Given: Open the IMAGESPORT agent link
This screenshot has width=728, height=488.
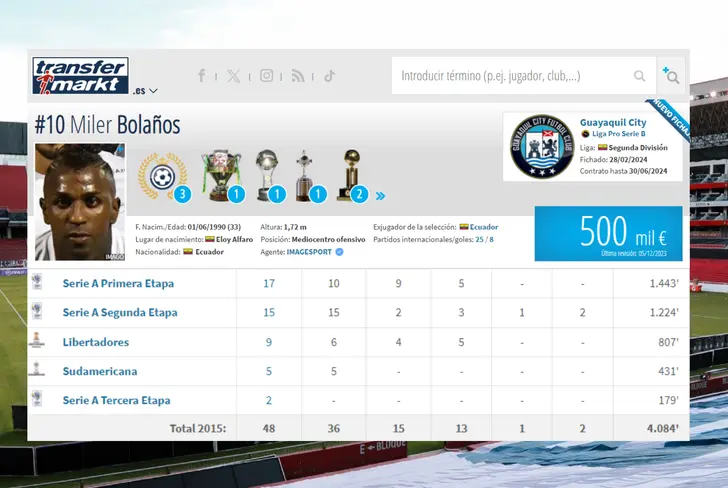Looking at the screenshot, I should [x=309, y=252].
